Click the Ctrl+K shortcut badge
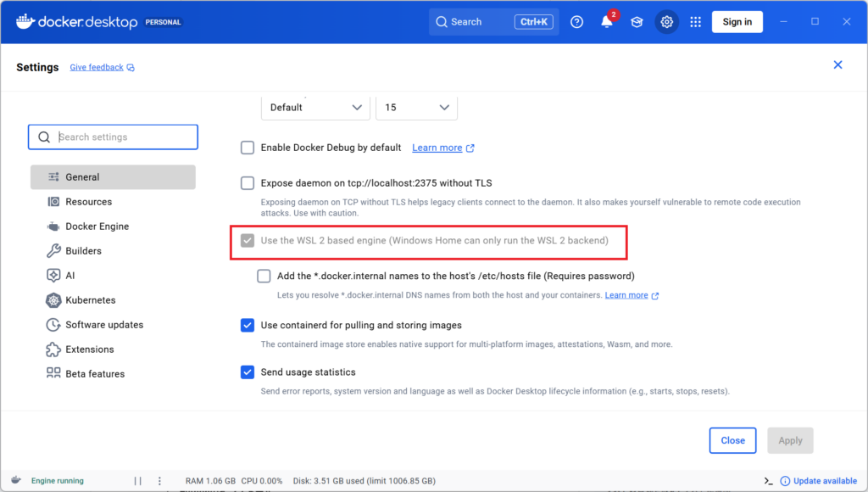This screenshot has height=492, width=868. click(x=534, y=21)
